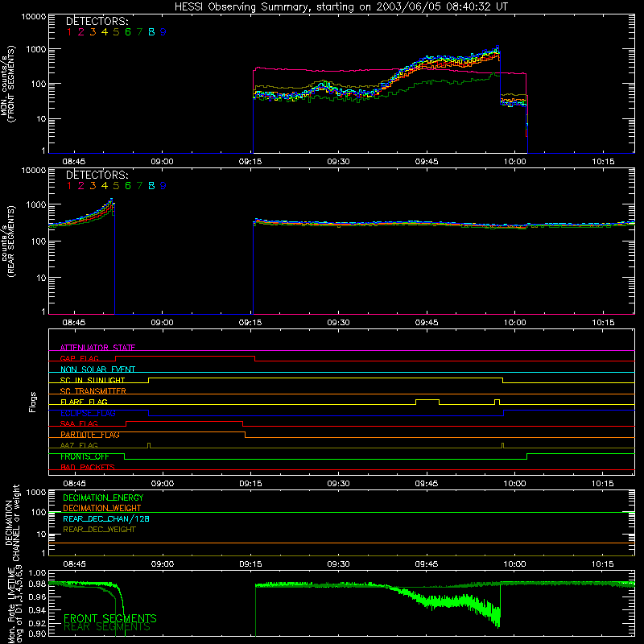Screen dimensions: 644x644
Task: Click rear segments count peak before 09:00
Action: [111, 200]
